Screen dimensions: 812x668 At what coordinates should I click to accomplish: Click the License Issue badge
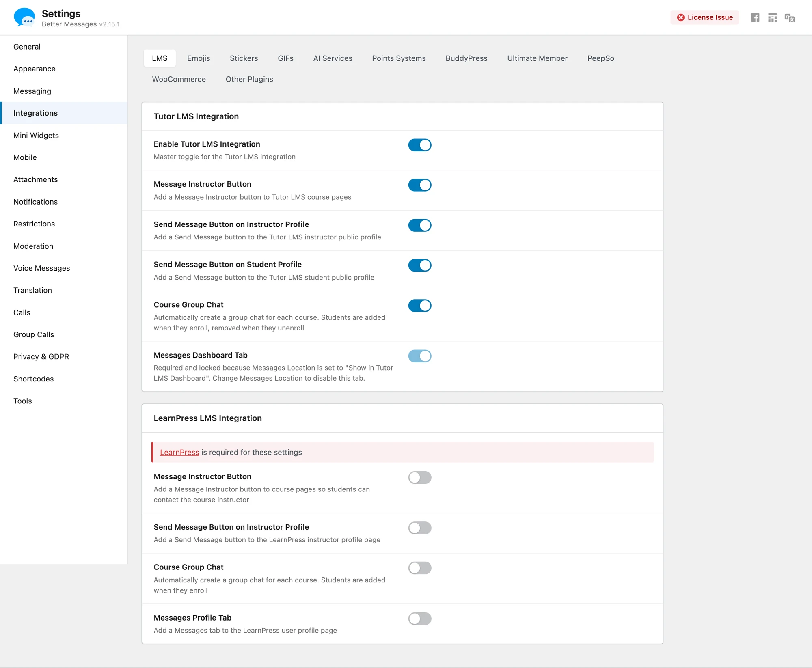705,17
